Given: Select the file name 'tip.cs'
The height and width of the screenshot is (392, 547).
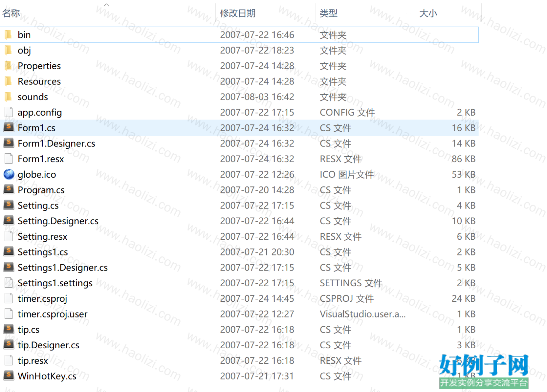Looking at the screenshot, I should (29, 330).
